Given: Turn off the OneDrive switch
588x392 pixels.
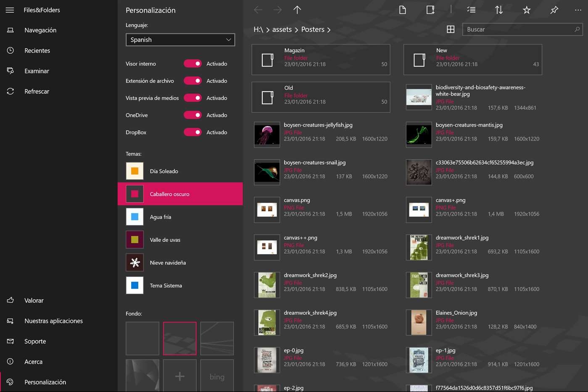Looking at the screenshot, I should pos(192,115).
